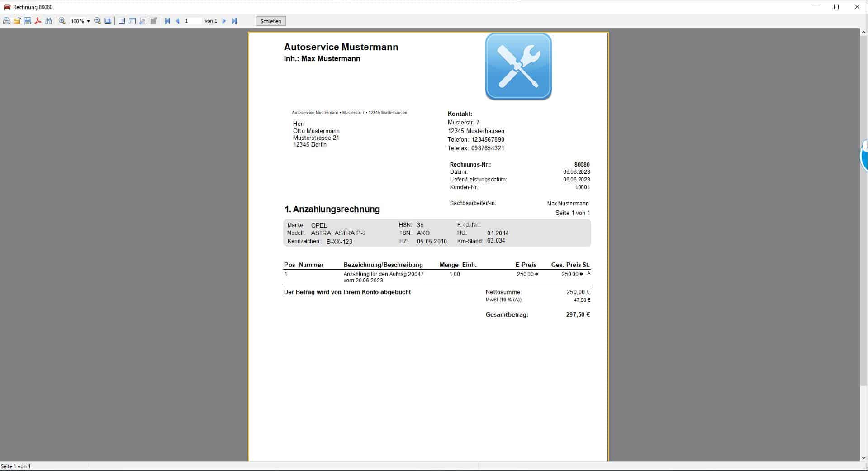
Task: Save the invoice with the floppy disk icon
Action: 28,21
